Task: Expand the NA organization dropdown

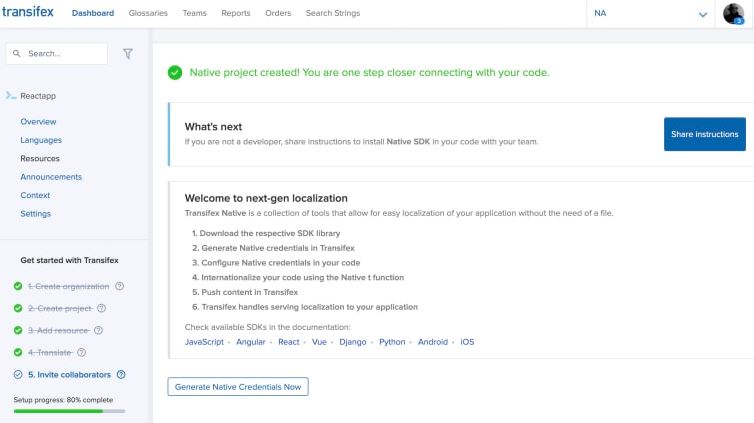Action: click(650, 13)
